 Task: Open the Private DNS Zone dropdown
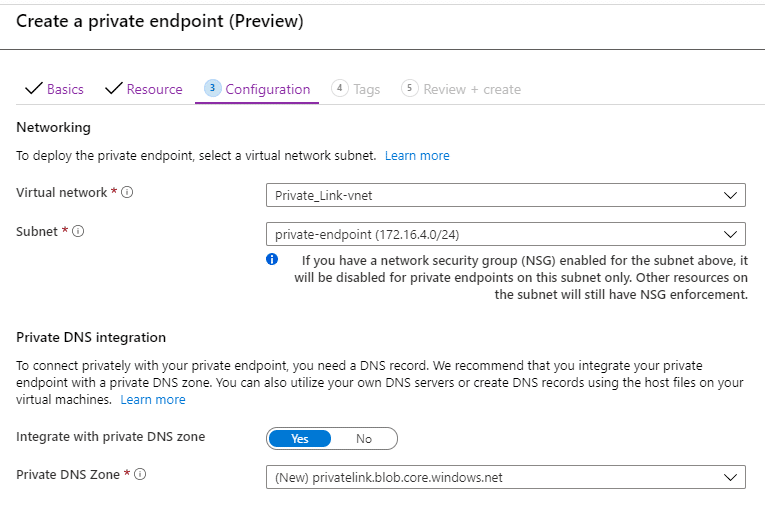[505, 477]
